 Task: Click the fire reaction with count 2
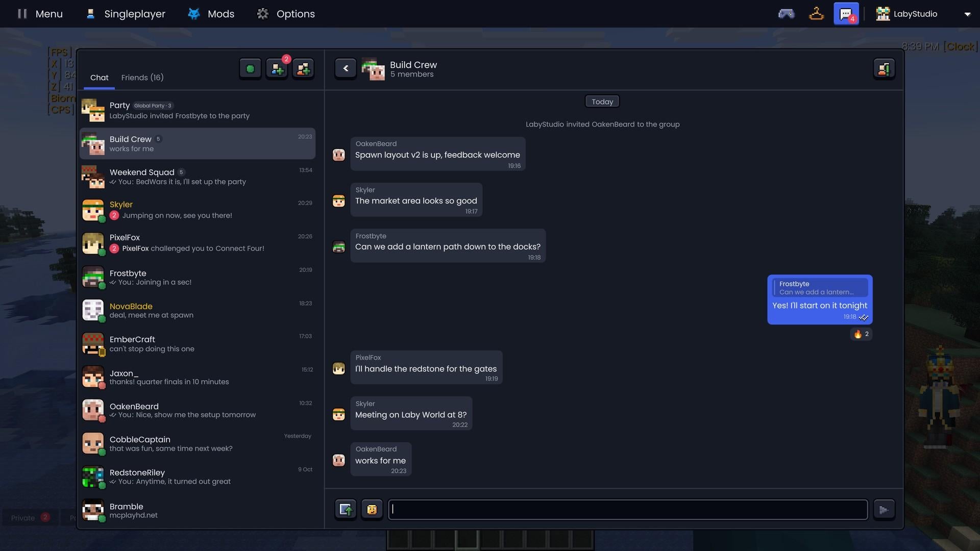pyautogui.click(x=861, y=334)
